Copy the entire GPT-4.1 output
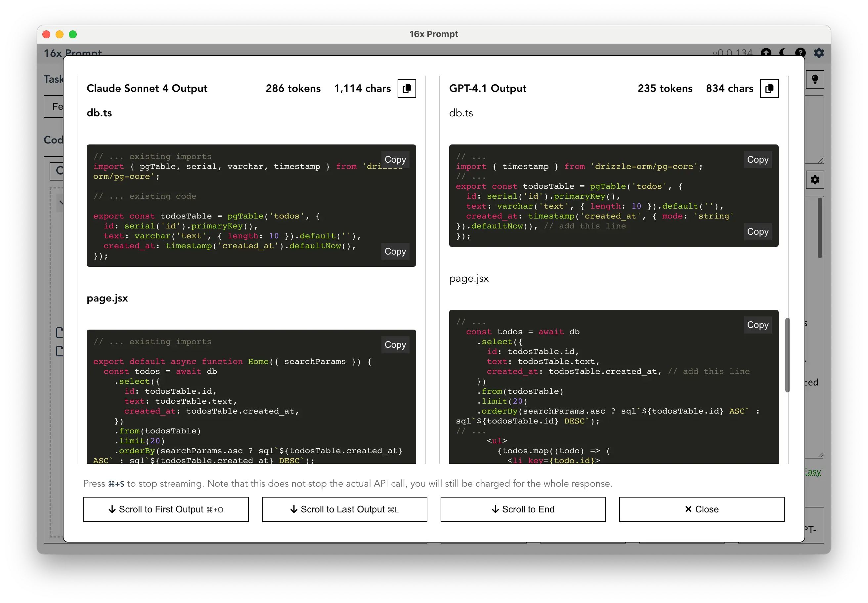Screen dimensions: 868x603 (x=769, y=88)
